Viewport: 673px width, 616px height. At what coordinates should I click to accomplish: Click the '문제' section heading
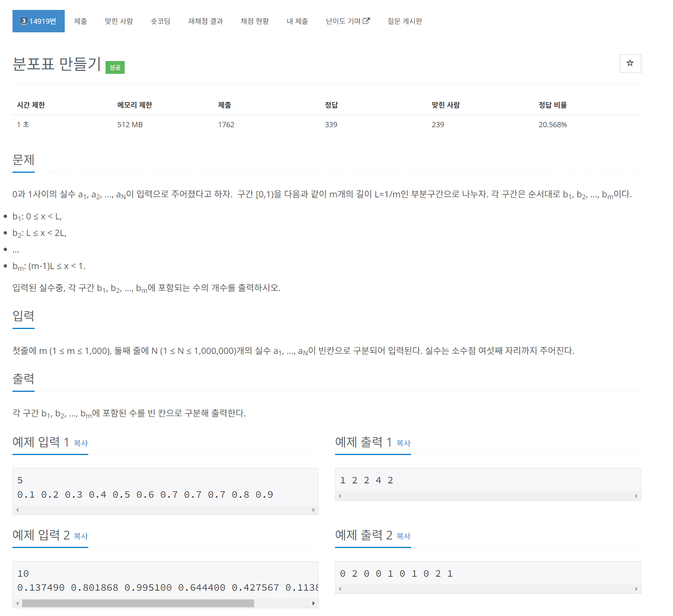coord(24,160)
